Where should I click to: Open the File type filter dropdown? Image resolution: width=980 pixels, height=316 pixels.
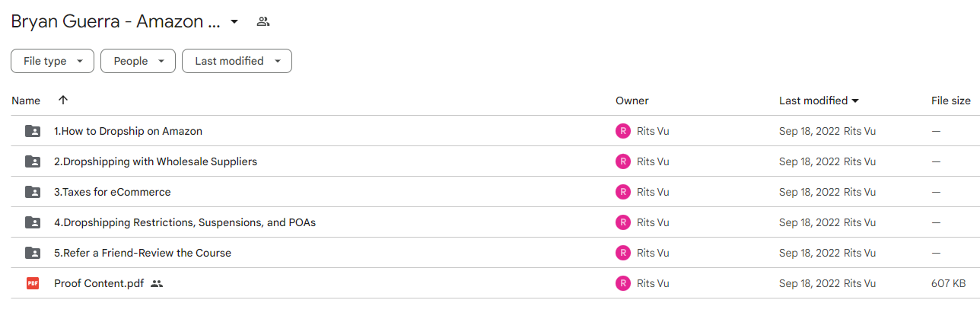point(52,61)
